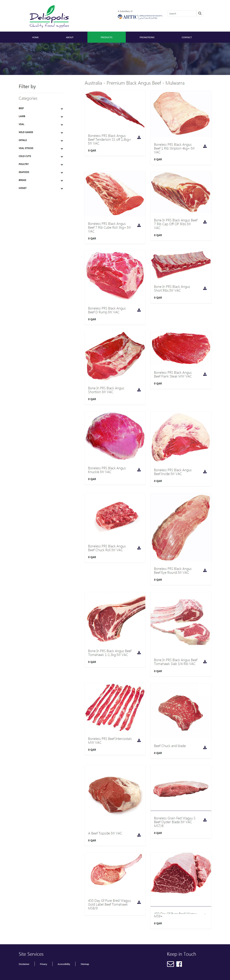The width and height of the screenshot is (230, 980).
Task: Open the ABOUT navigation tab
Action: [x=70, y=37]
